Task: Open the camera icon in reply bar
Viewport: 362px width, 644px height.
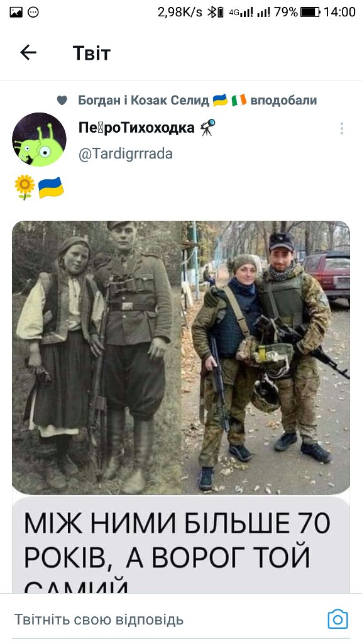Action: pyautogui.click(x=337, y=619)
